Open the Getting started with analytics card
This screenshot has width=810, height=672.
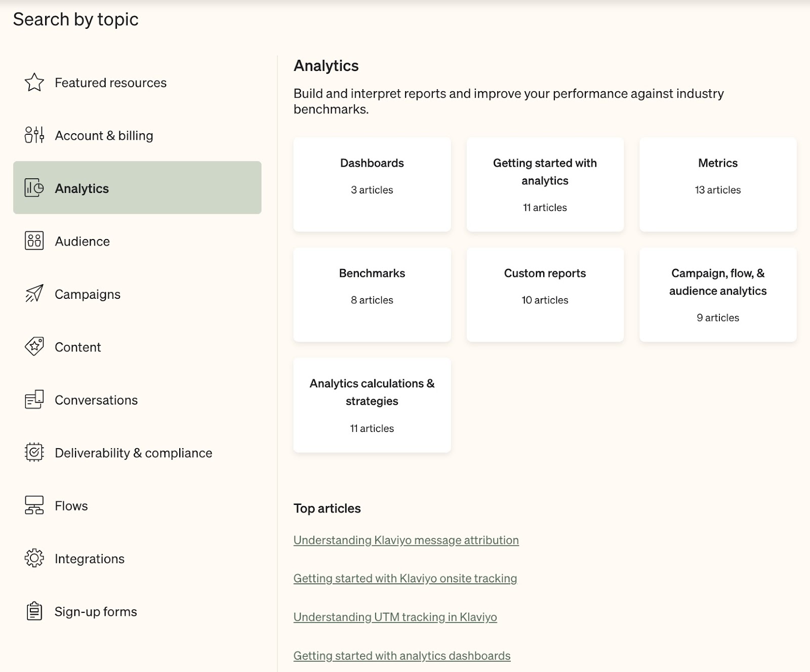tap(545, 184)
